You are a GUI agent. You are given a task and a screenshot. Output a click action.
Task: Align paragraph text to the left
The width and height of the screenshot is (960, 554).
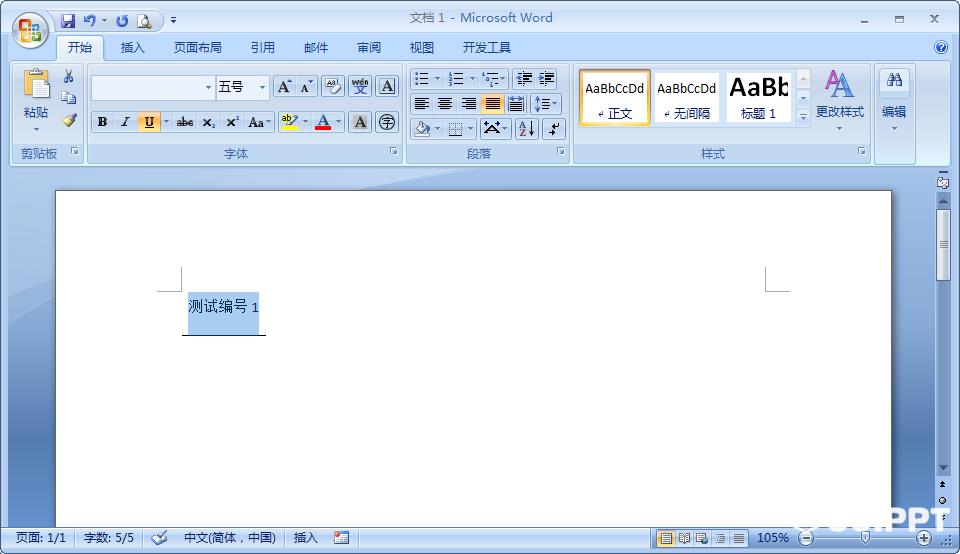tap(421, 103)
